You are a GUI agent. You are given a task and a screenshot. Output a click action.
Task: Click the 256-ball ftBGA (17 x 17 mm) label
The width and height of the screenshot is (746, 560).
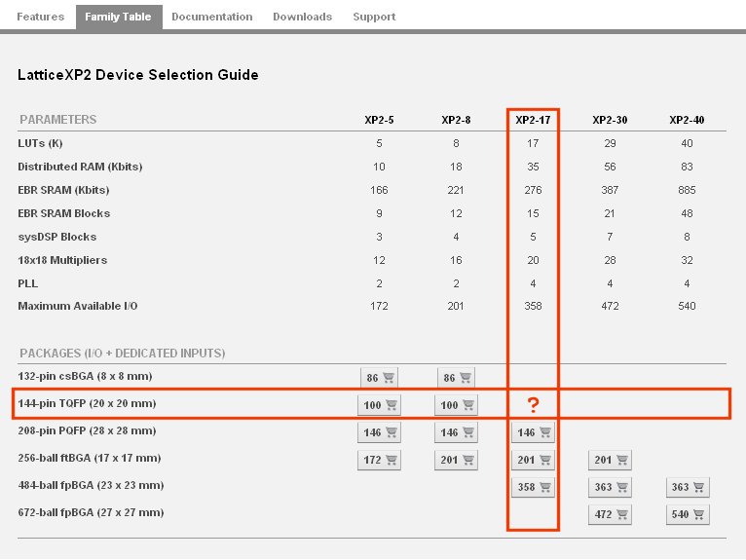(x=90, y=458)
